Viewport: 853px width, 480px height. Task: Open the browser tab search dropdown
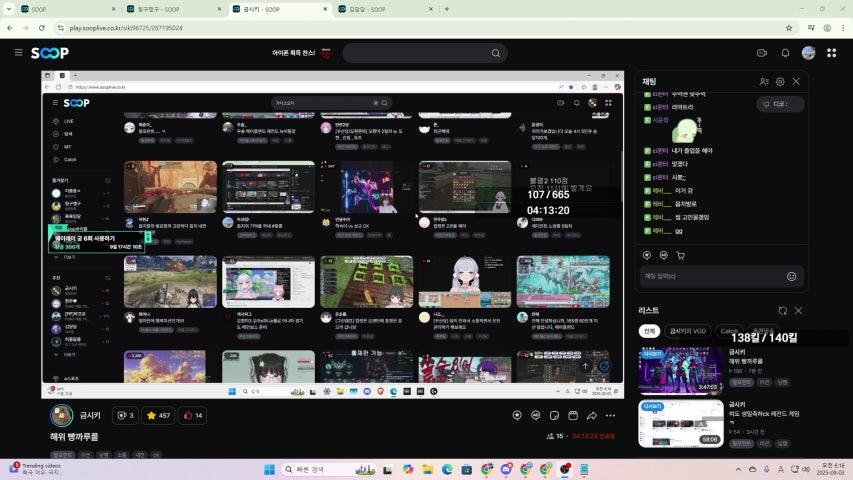click(x=9, y=9)
